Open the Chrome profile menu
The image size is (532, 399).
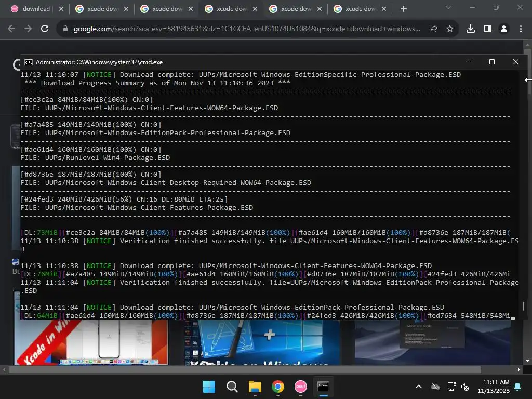[504, 29]
